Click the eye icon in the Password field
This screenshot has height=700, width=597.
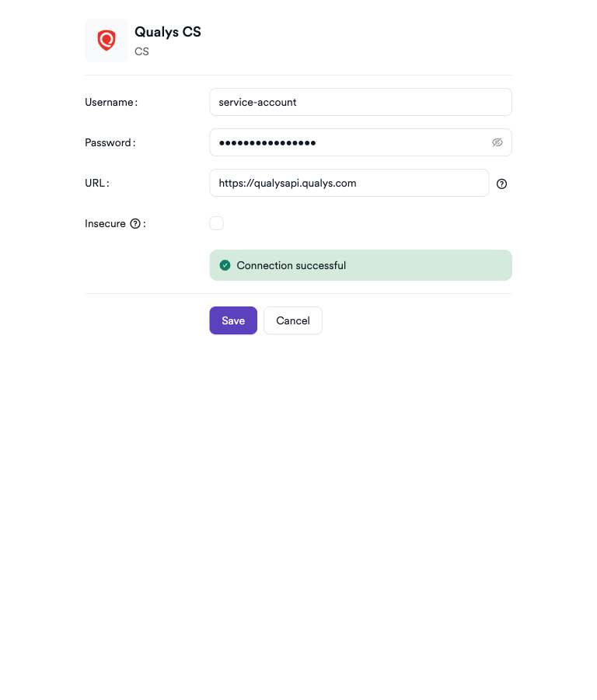[x=497, y=142]
